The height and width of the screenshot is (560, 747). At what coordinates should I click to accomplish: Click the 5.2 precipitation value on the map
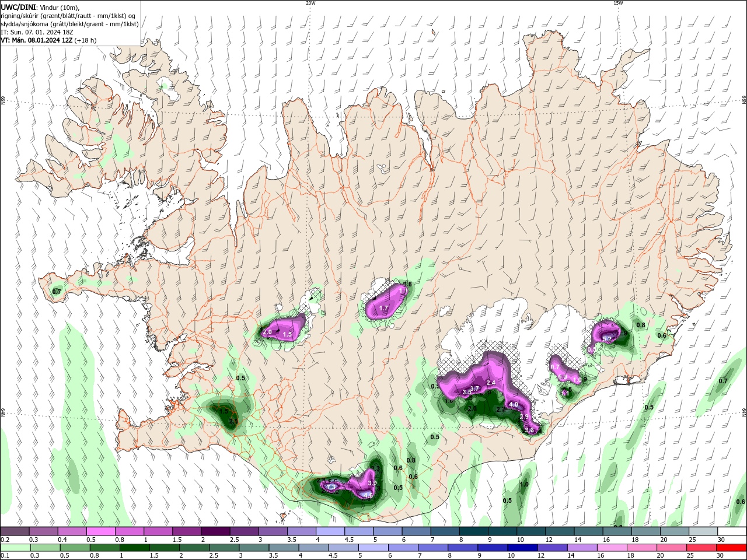pyautogui.click(x=607, y=339)
